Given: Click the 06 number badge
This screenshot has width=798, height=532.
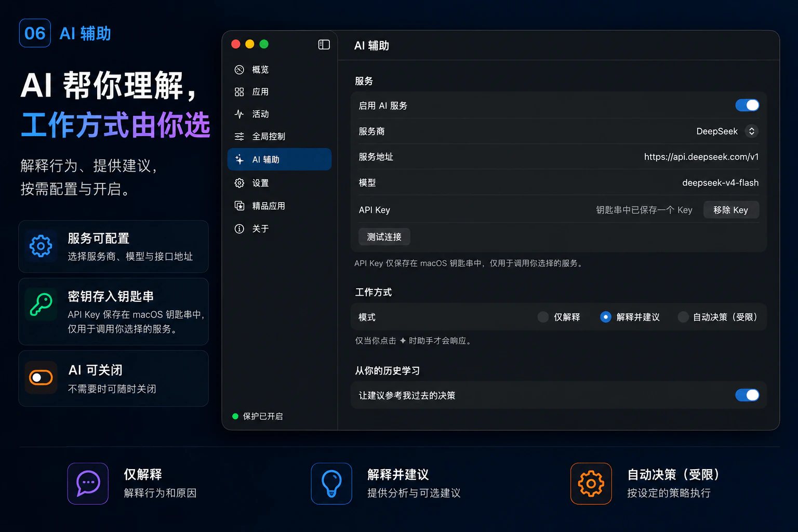Looking at the screenshot, I should [35, 33].
